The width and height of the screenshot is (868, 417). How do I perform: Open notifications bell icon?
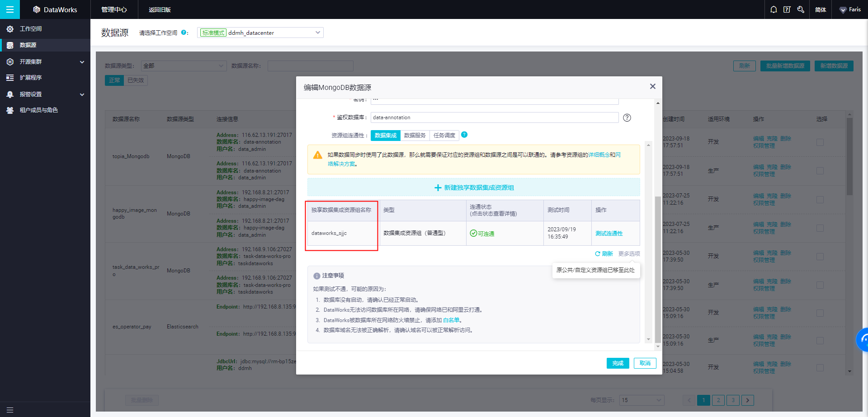774,9
